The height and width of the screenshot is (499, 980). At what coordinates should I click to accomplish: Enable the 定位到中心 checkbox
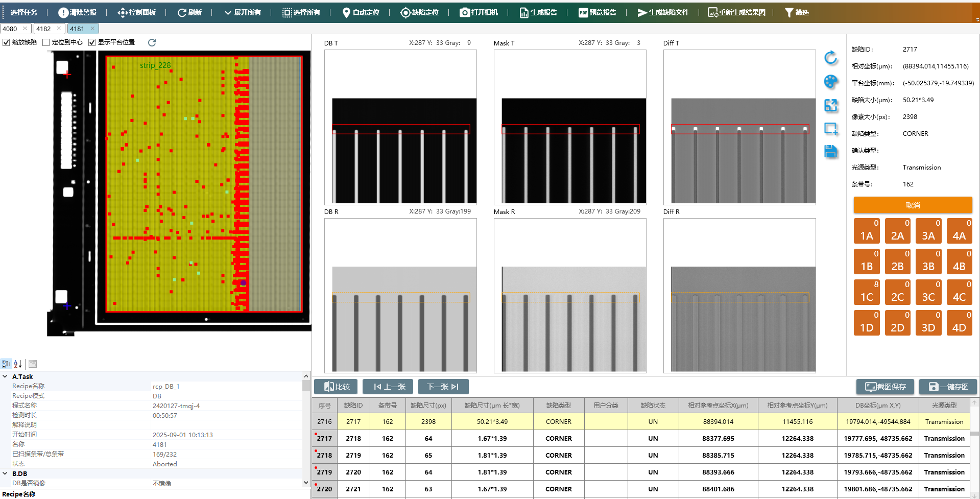click(46, 42)
